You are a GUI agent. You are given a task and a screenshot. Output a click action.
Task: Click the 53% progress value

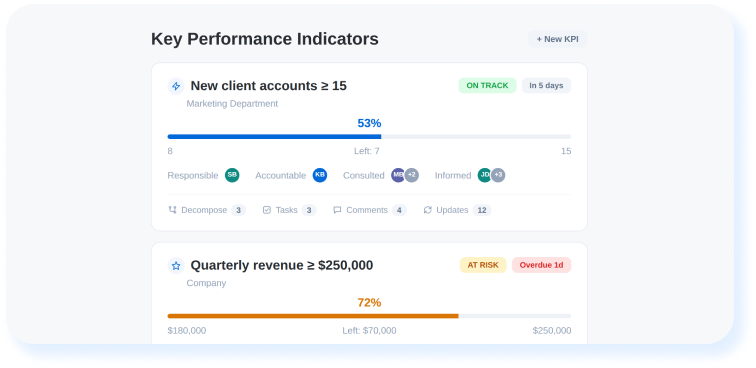[x=369, y=123]
